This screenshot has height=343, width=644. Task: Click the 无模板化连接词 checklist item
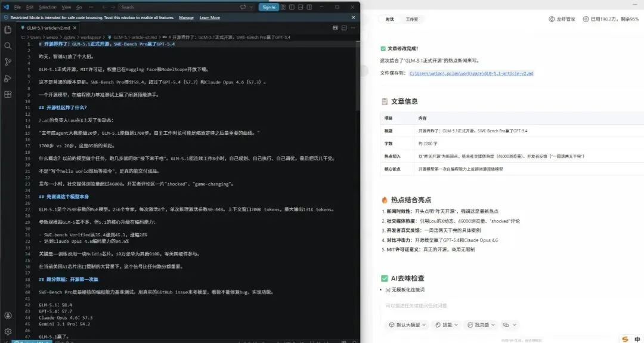click(405, 289)
